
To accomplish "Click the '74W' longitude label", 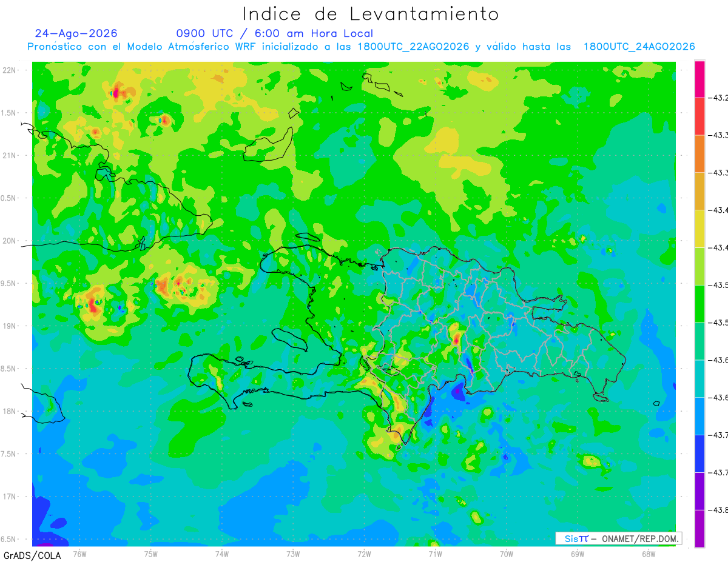I will pos(222,554).
